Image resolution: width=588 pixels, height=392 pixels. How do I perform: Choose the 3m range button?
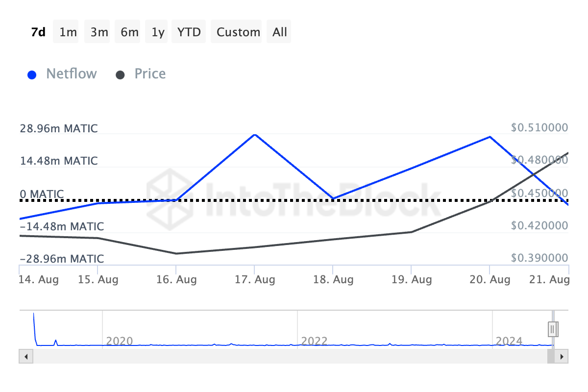99,32
